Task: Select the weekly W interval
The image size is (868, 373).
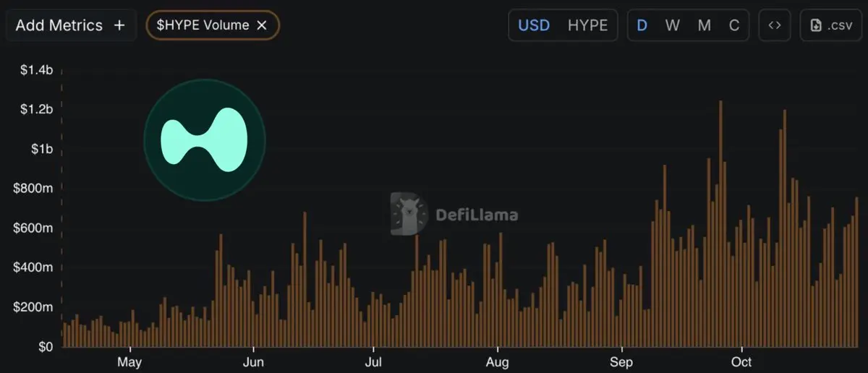Action: click(673, 25)
